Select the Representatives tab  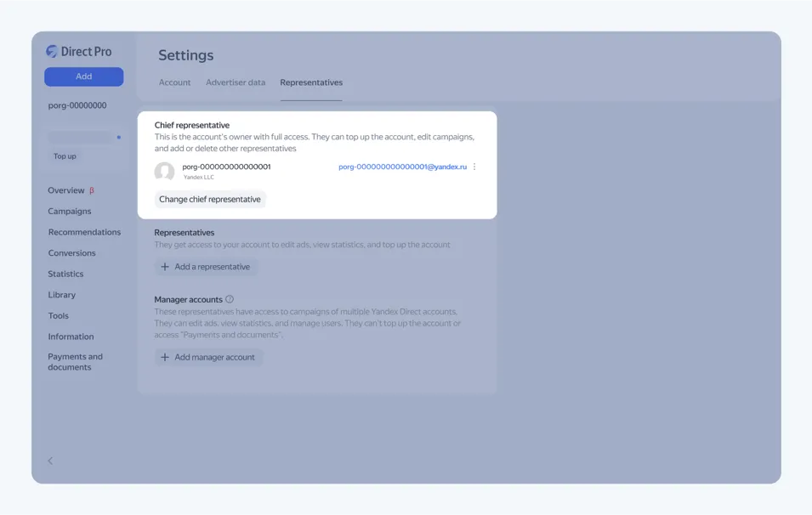311,82
